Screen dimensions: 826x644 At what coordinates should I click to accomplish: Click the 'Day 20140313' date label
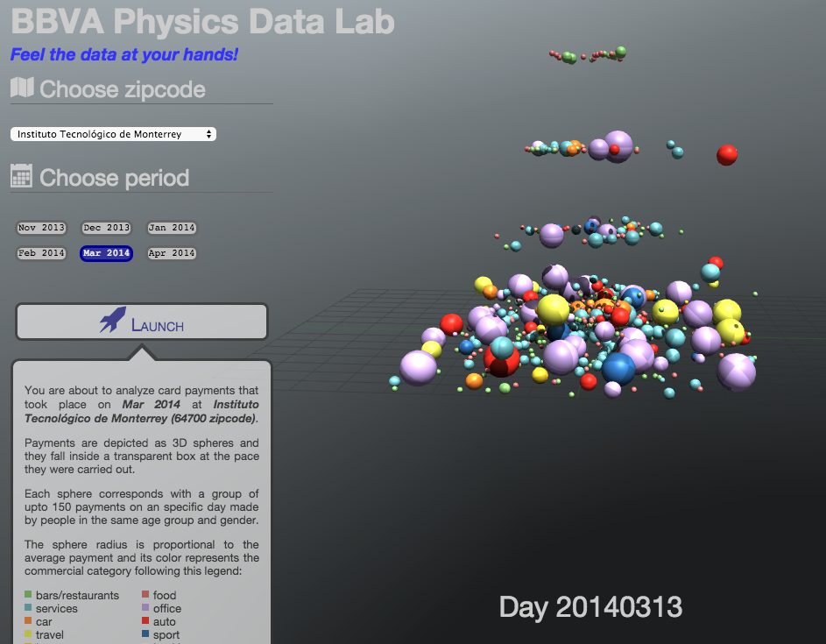pyautogui.click(x=590, y=607)
